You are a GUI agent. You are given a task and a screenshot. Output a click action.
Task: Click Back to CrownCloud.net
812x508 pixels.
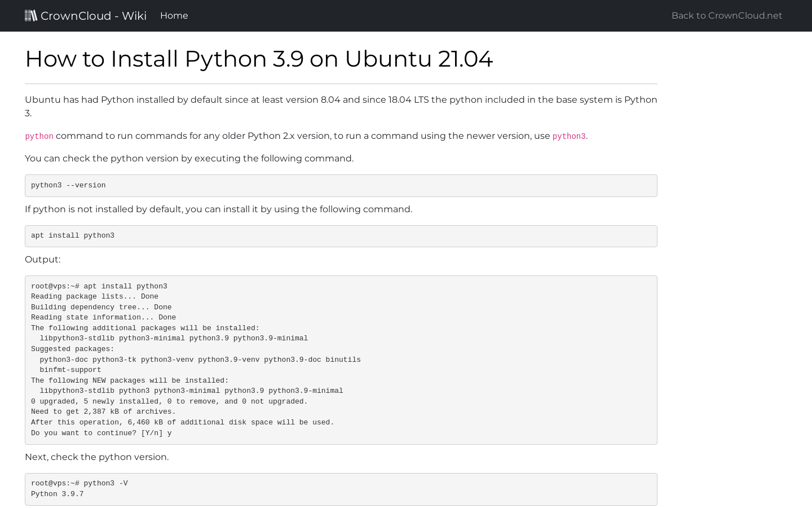tap(727, 15)
